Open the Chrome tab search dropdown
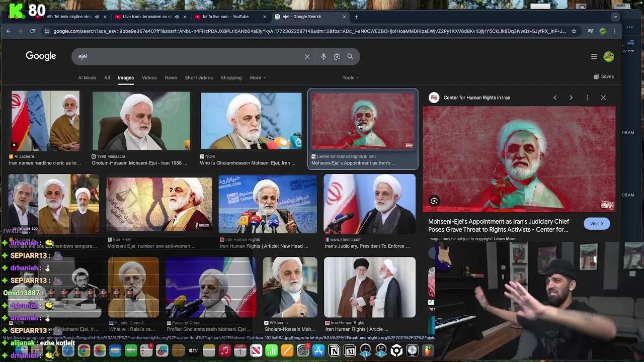The height and width of the screenshot is (362, 644). [x=615, y=17]
